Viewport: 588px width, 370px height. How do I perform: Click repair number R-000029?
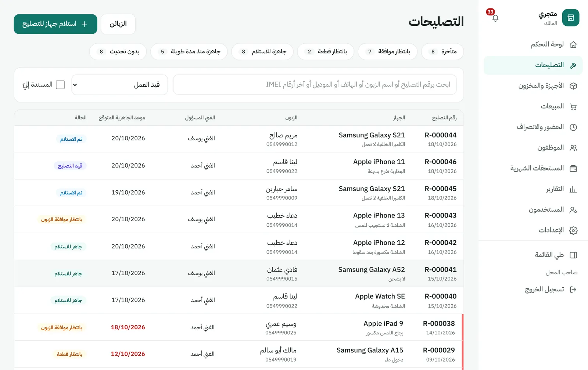[x=439, y=351]
